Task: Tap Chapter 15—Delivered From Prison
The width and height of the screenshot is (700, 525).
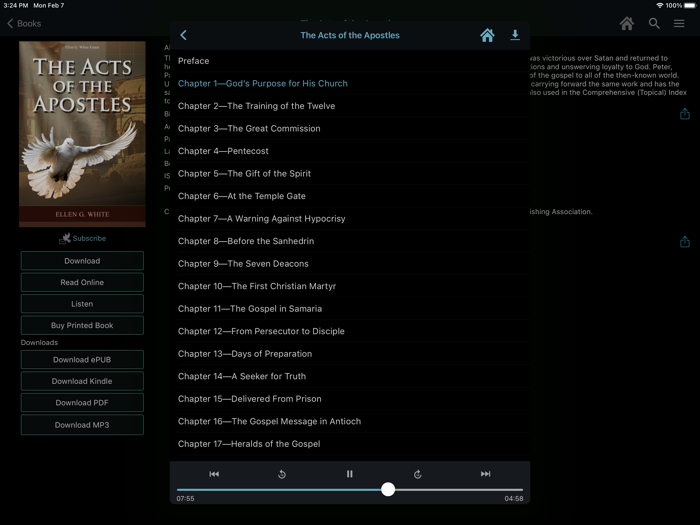Action: point(350,399)
